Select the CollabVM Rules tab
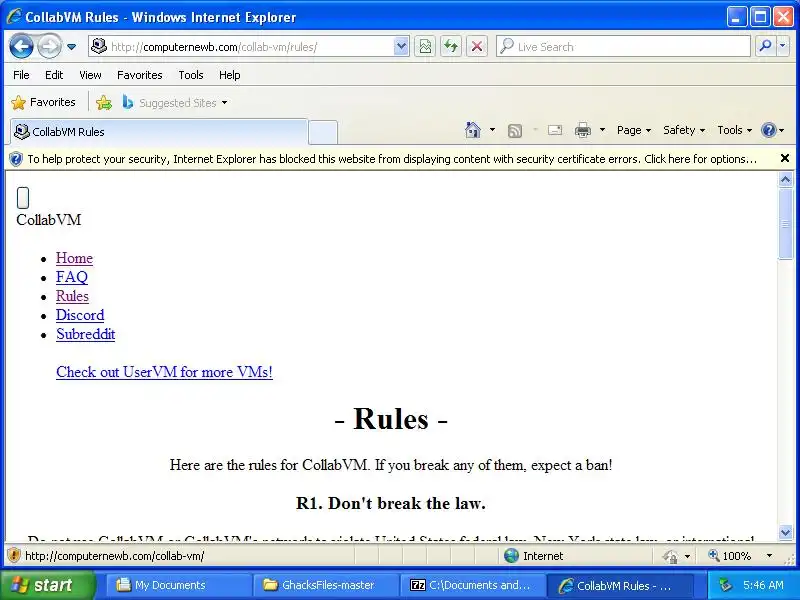The width and height of the screenshot is (800, 600). pyautogui.click(x=159, y=132)
